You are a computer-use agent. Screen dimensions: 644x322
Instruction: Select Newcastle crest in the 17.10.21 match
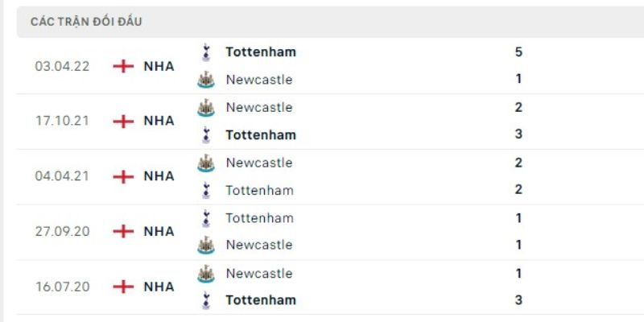coord(206,107)
